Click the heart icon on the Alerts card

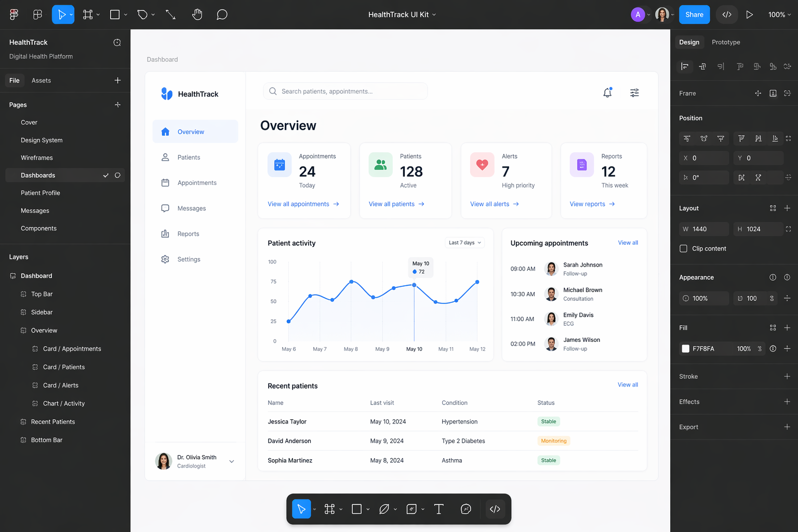[x=482, y=165]
